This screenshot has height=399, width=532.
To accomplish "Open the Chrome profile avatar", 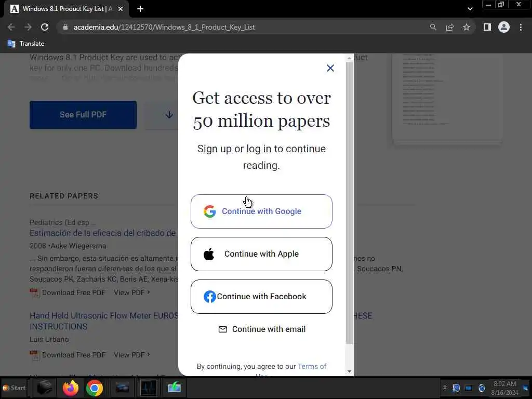I will coord(504,27).
